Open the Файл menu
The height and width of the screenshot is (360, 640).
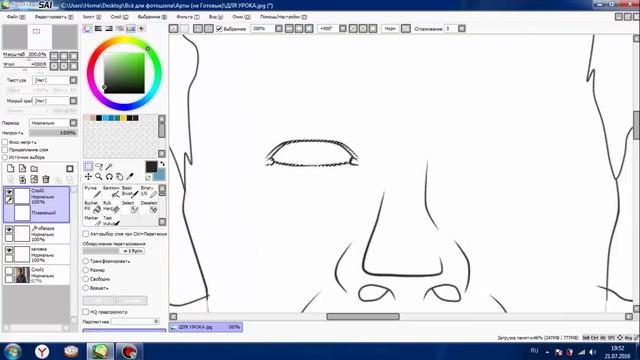16,17
